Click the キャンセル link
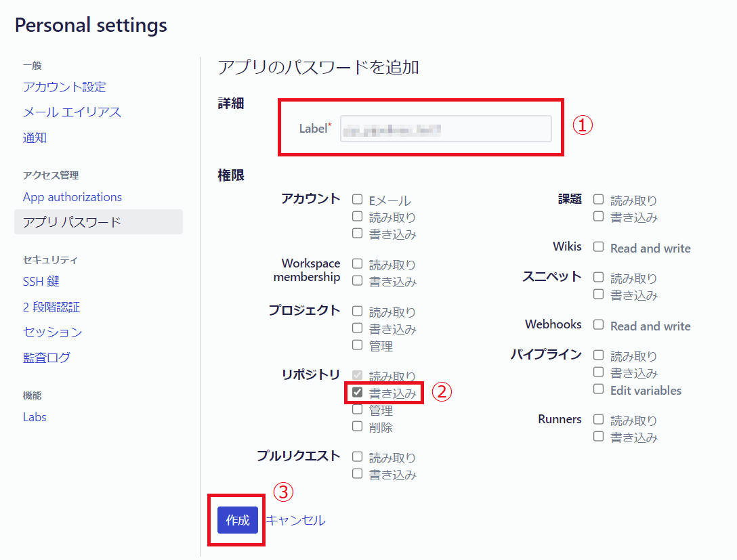The image size is (737, 560). coord(295,520)
